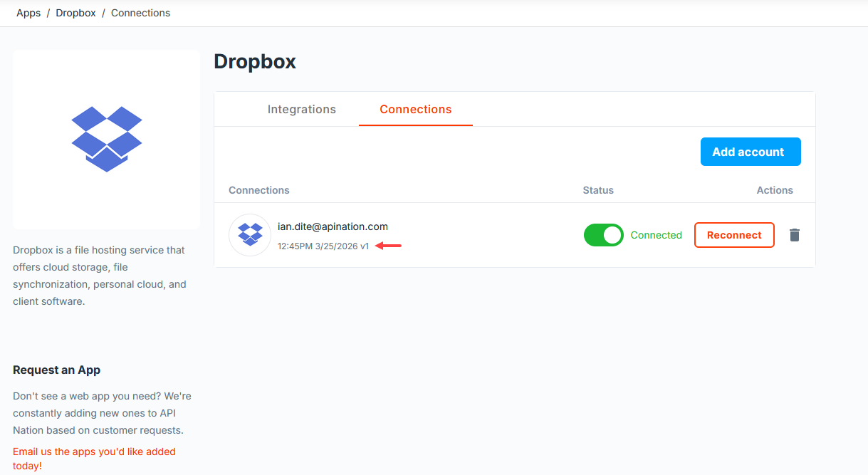The height and width of the screenshot is (475, 868).
Task: Toggle the Connected status switch off
Action: [x=603, y=235]
